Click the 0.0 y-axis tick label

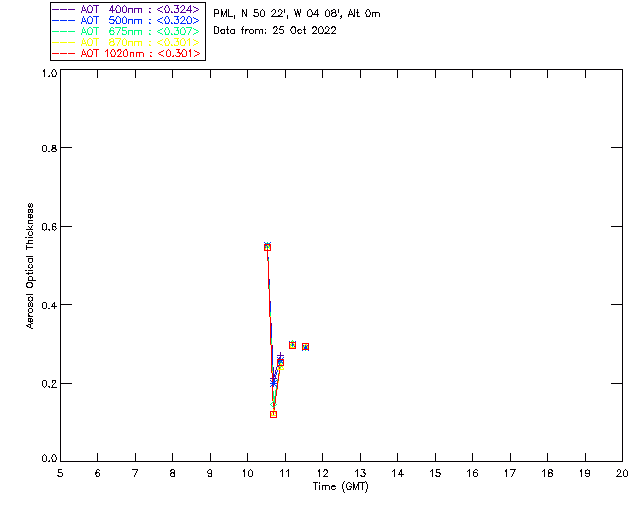[x=49, y=459]
